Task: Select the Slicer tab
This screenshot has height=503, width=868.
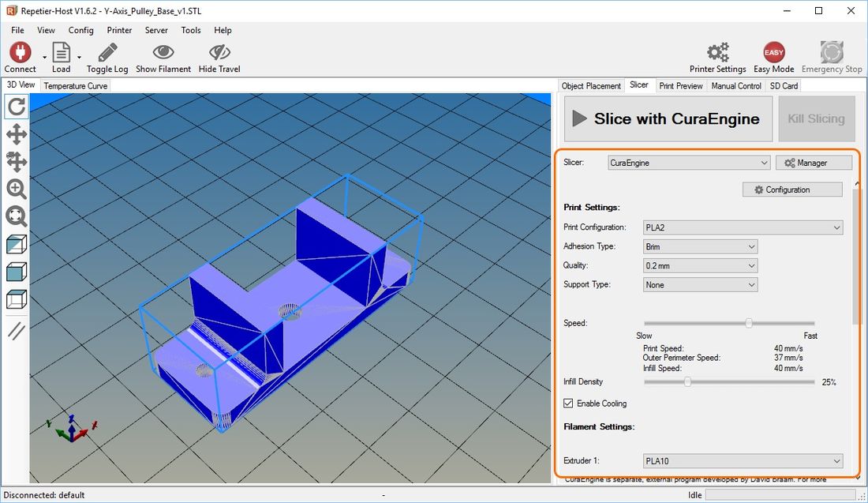Action: point(639,84)
